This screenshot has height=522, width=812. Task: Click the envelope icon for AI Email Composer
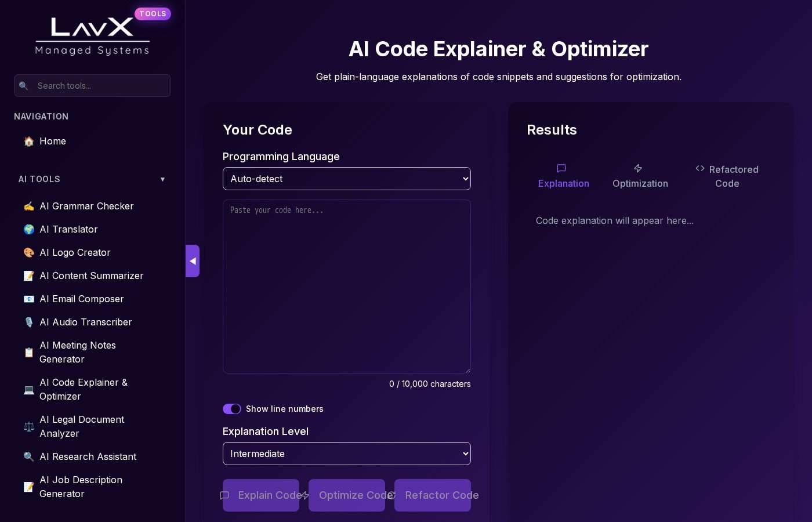(x=29, y=299)
